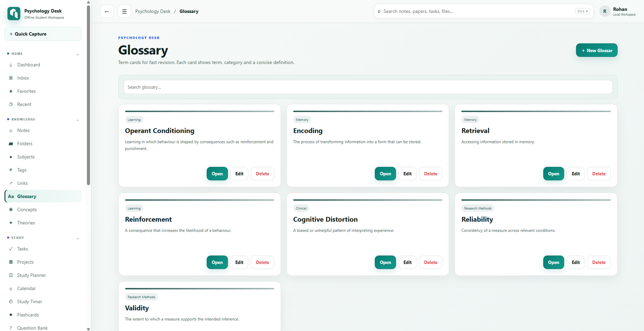The width and height of the screenshot is (644, 331).
Task: Click the Rohan user avatar
Action: [605, 11]
